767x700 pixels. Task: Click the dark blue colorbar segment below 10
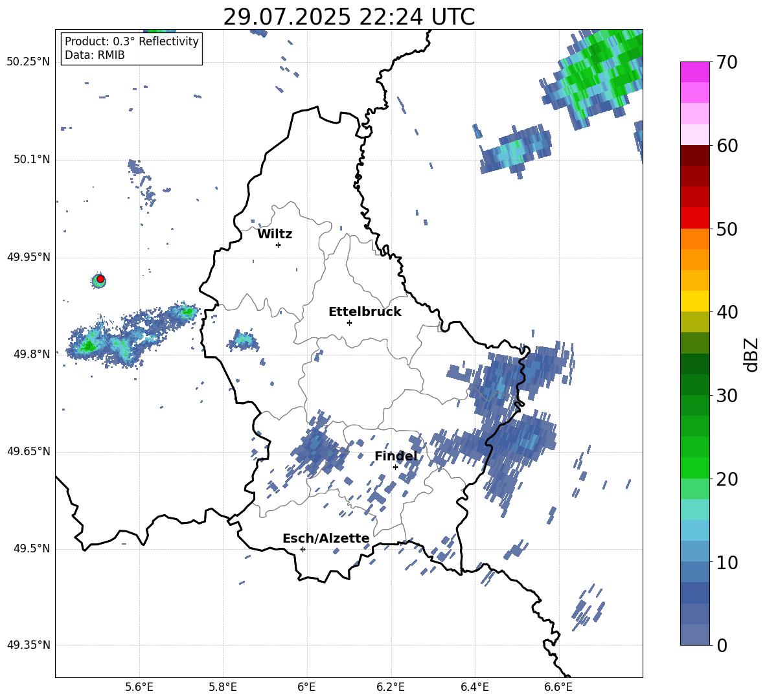(694, 593)
